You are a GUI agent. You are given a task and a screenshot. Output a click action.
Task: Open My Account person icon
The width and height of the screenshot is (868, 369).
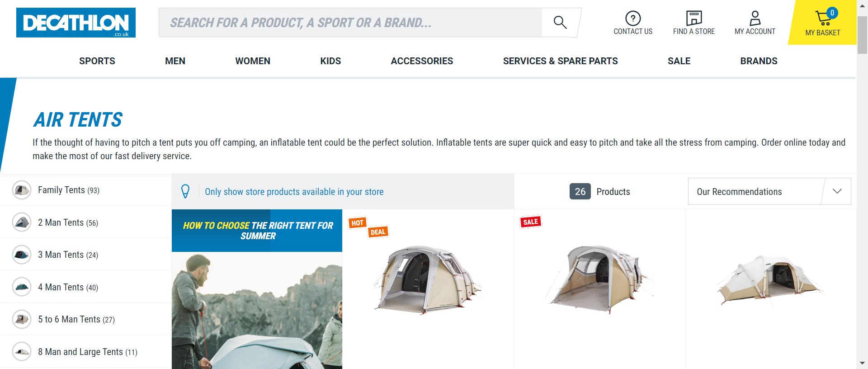coord(755,19)
